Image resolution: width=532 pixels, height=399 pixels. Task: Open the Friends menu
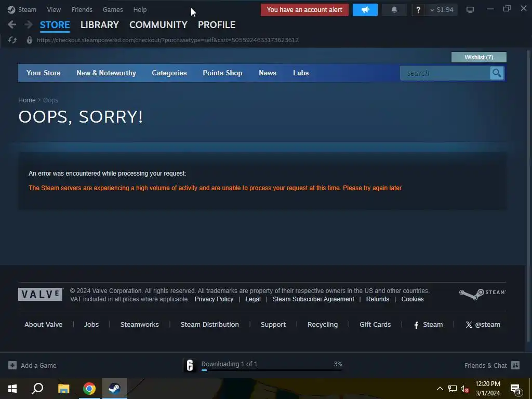[x=82, y=9]
